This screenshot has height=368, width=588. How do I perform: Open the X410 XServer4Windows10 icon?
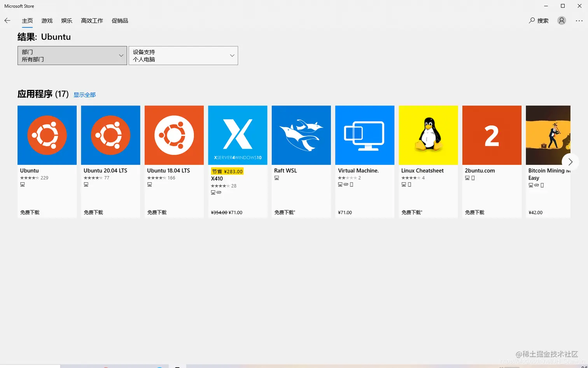(238, 135)
